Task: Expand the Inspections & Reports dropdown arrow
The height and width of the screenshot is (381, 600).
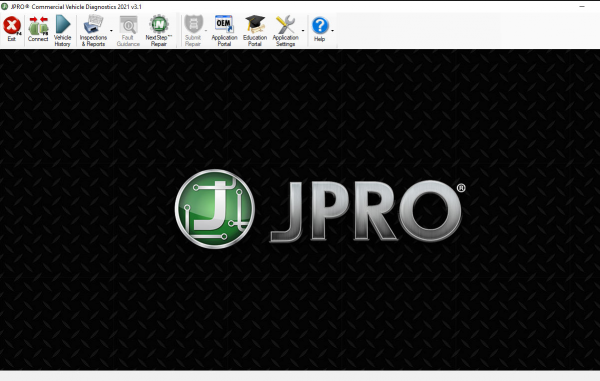Action: [x=111, y=31]
